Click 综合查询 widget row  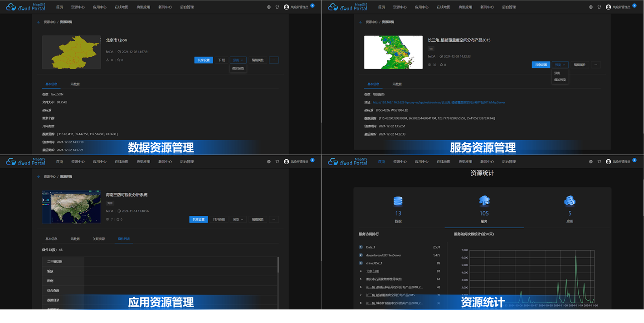click(x=160, y=290)
